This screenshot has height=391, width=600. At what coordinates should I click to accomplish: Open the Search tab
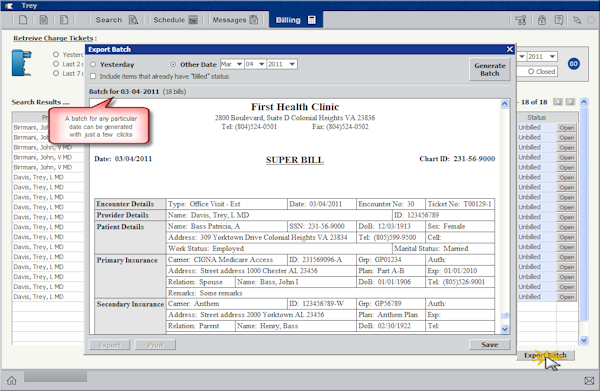click(117, 20)
